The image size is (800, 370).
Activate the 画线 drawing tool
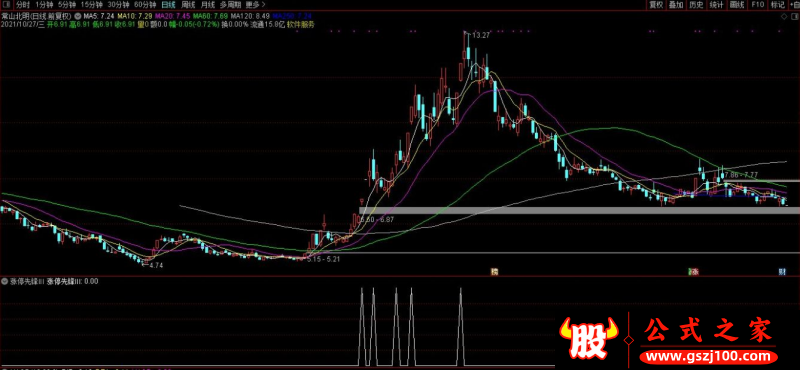click(737, 5)
